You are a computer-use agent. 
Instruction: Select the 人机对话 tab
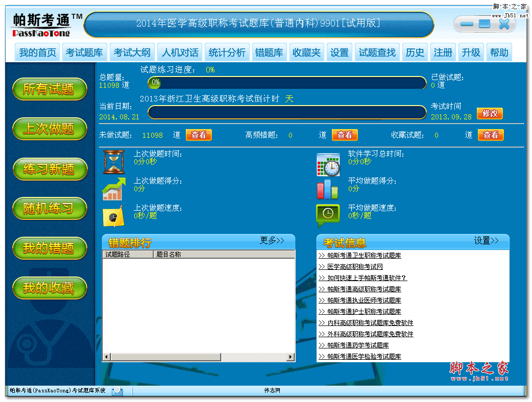(180, 53)
